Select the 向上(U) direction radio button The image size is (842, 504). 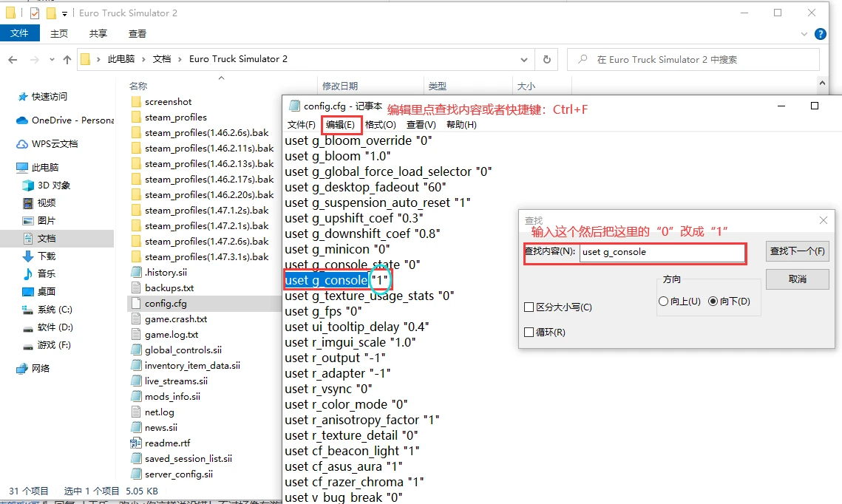pos(663,301)
